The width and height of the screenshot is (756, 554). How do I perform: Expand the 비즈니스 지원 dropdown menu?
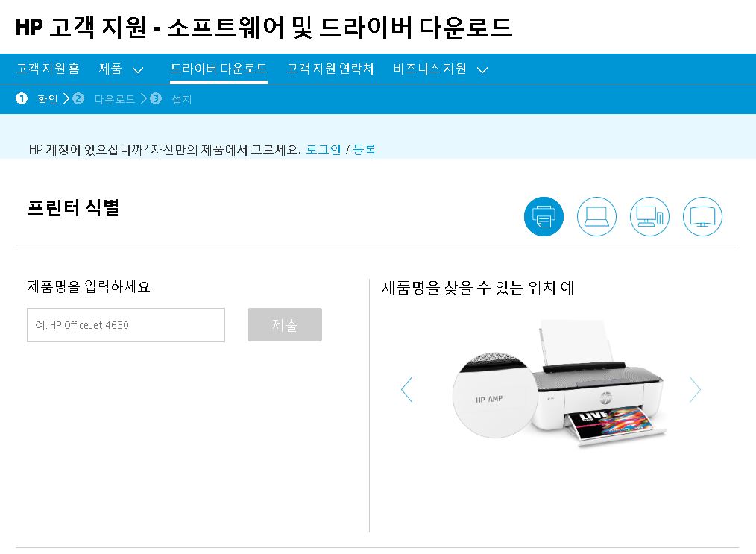440,69
